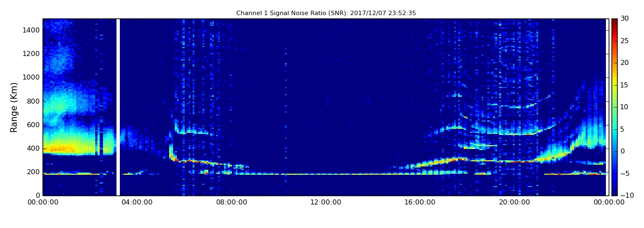The image size is (644, 228).
Task: Click the plot title showing 2017/12/07 23:52:35
Action: [326, 13]
